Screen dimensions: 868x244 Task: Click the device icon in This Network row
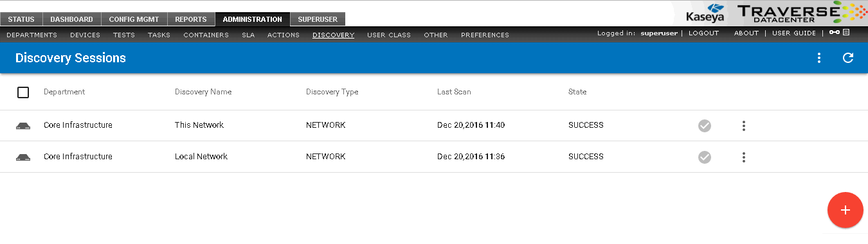[x=23, y=126]
